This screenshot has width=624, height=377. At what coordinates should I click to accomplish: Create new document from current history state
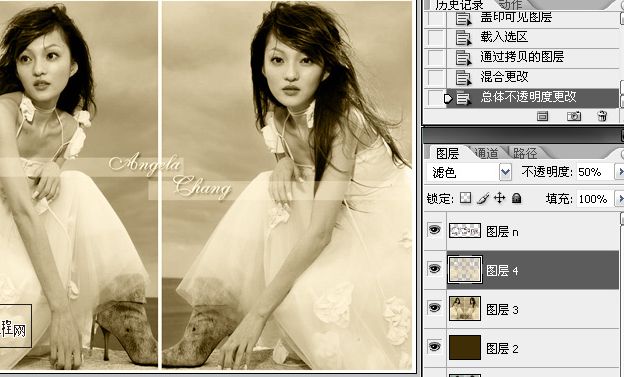tap(542, 116)
